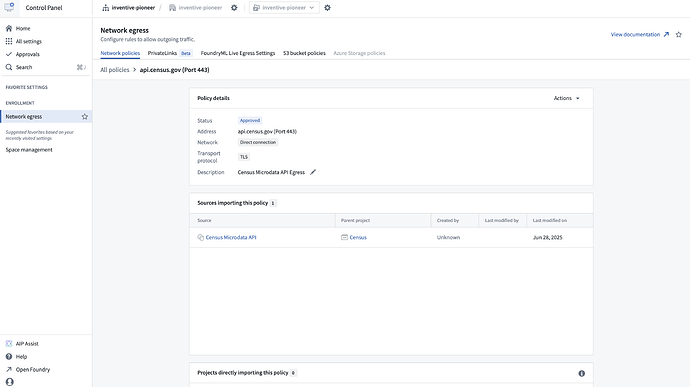This screenshot has width=690, height=387.
Task: Click info icon in Projects directly importing panel
Action: coord(582,373)
